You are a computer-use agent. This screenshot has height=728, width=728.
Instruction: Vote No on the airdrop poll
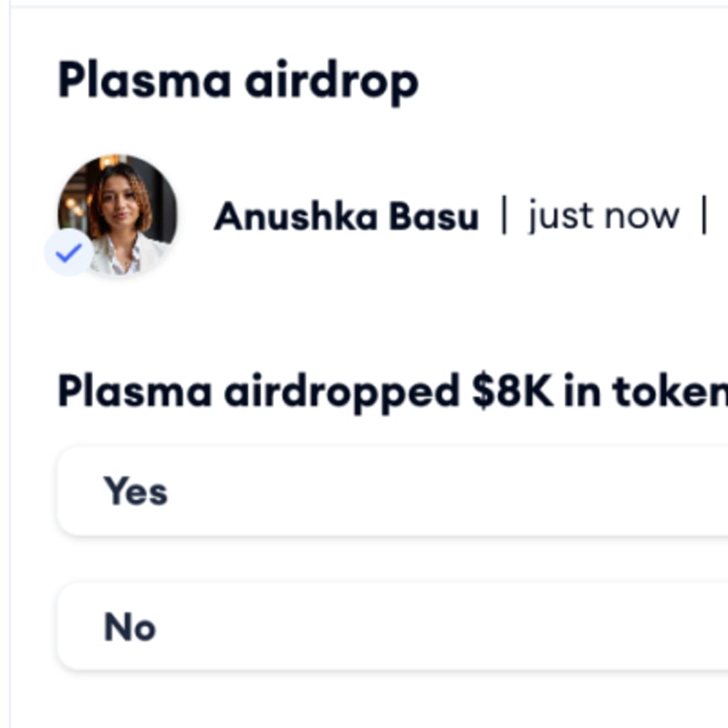pyautogui.click(x=392, y=627)
